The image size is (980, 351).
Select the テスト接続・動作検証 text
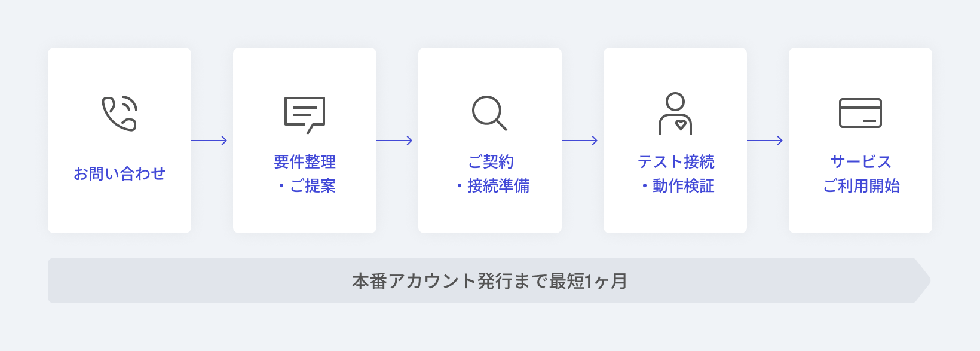click(x=676, y=173)
